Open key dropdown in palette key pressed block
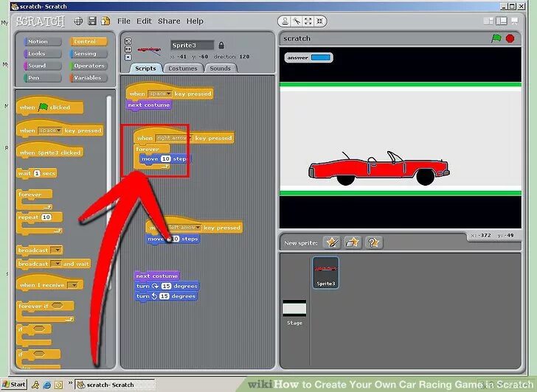 click(x=49, y=130)
